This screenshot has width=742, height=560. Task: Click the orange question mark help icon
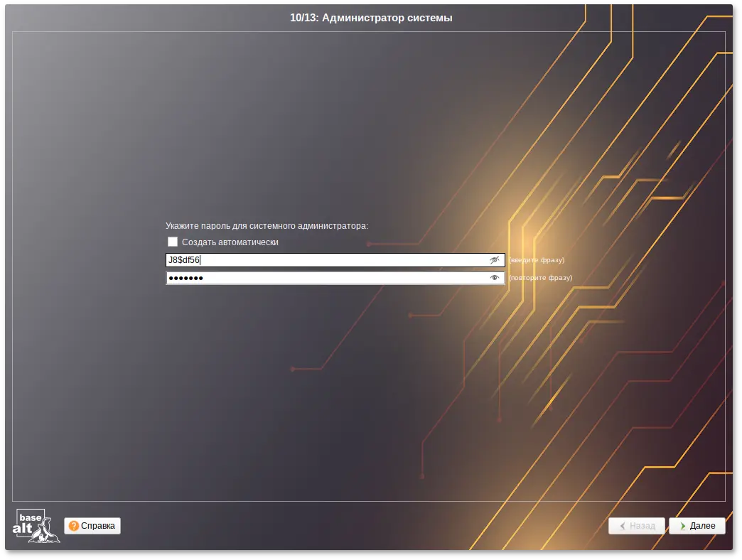tap(74, 526)
